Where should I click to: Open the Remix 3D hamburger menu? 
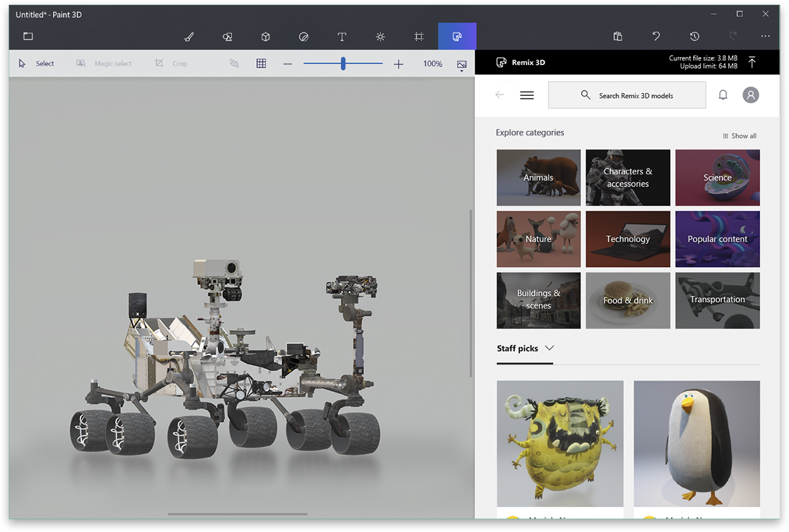click(527, 95)
